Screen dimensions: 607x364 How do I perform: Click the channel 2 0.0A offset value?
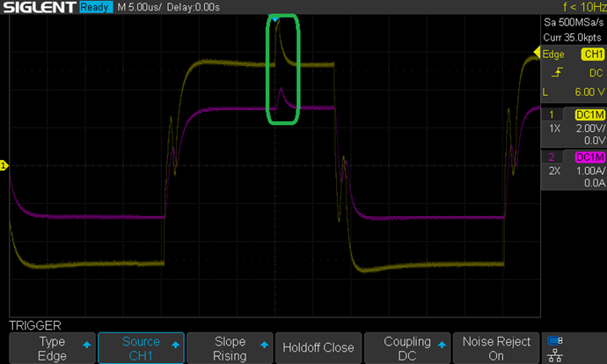[595, 183]
